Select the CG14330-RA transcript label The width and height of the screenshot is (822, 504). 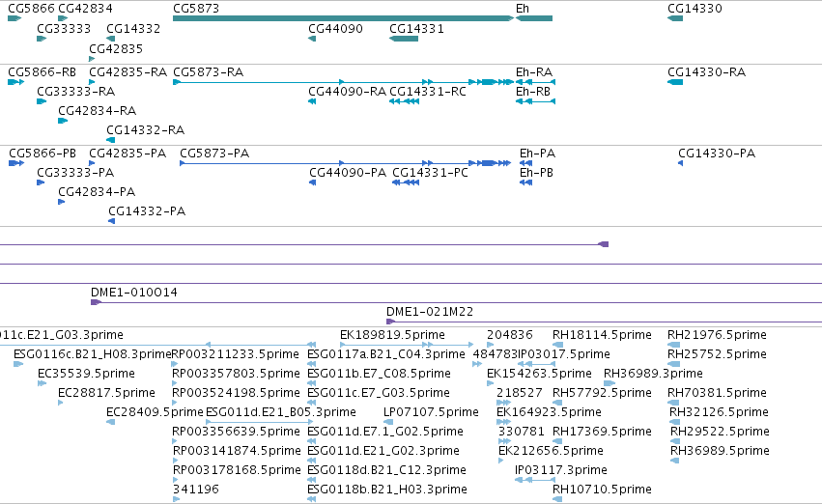pos(707,71)
